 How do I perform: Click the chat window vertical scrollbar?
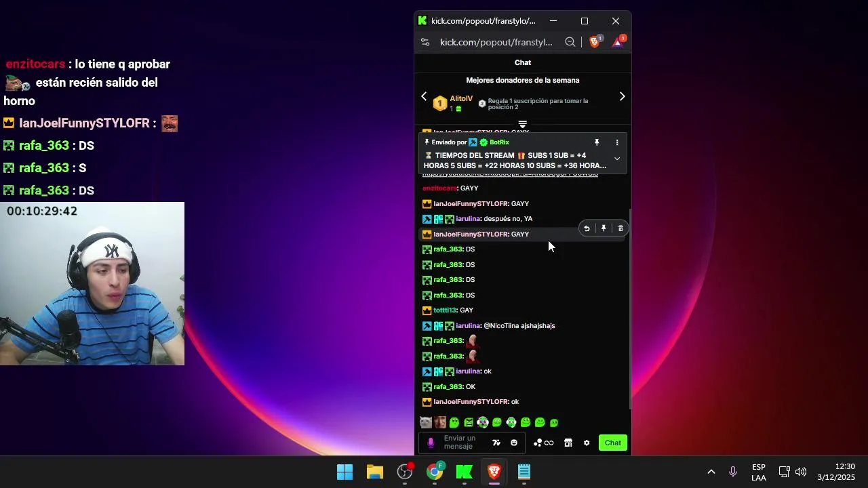click(x=629, y=308)
